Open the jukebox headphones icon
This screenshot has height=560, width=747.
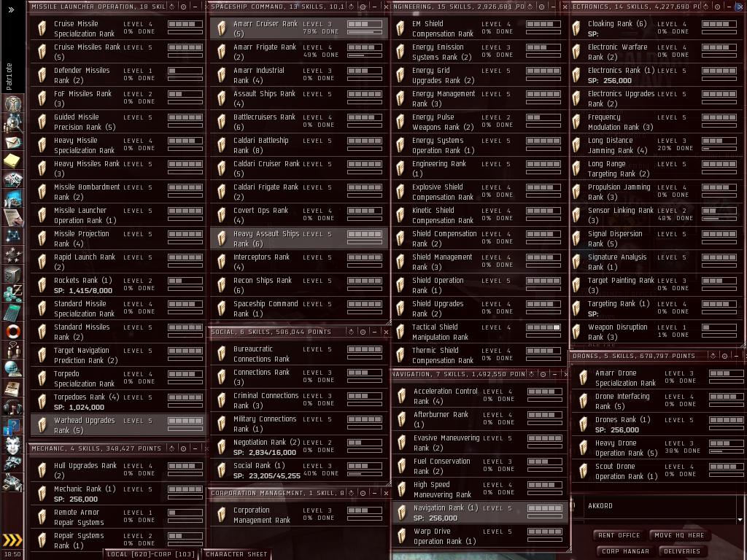(x=13, y=406)
